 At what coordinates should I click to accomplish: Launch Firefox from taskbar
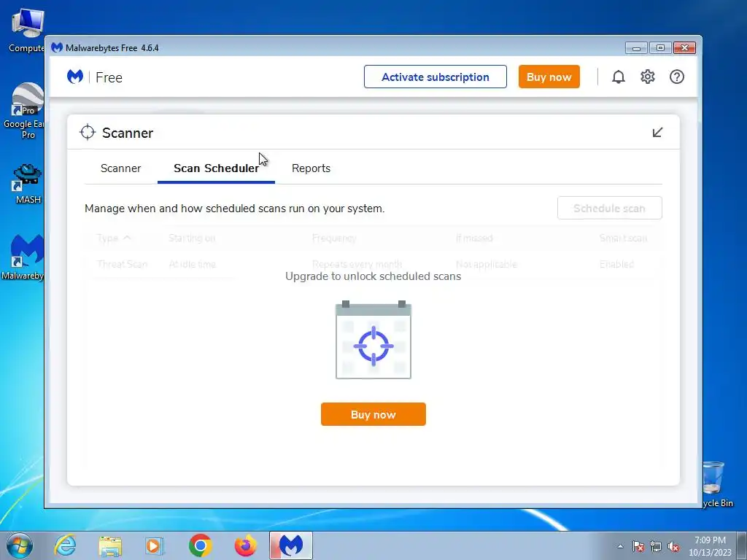click(x=245, y=545)
